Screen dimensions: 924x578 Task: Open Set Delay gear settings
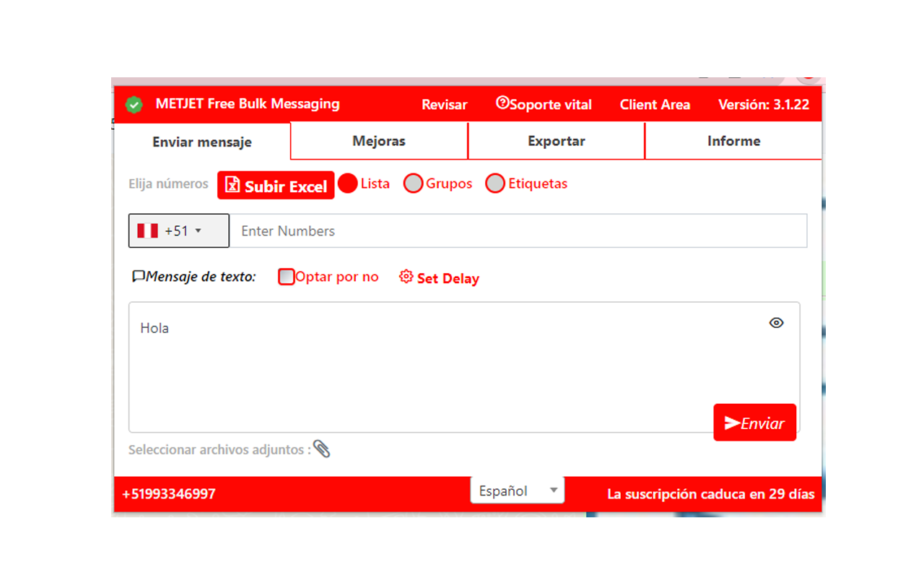coord(406,277)
